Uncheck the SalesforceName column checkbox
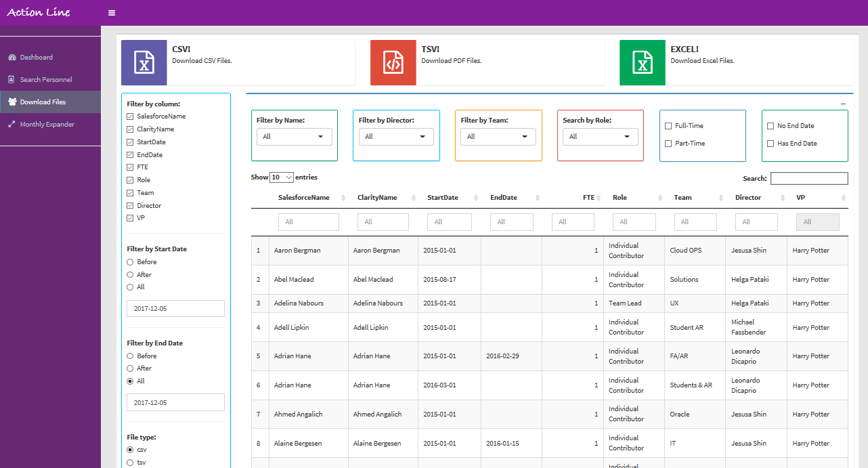Screen dimensions: 868x468 pos(130,116)
